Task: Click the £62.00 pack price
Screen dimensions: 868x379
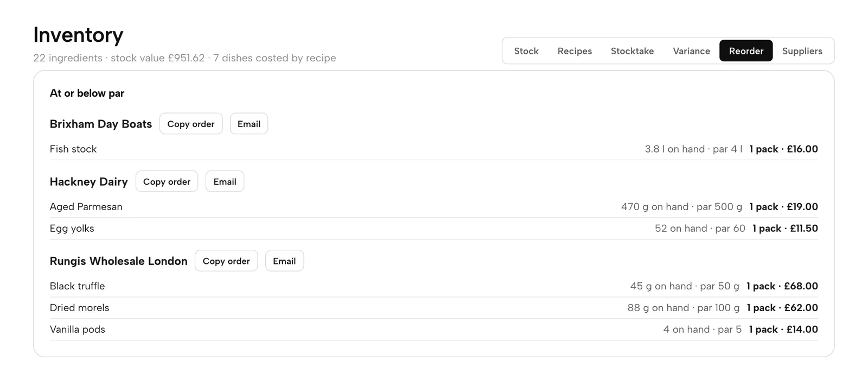Action: pyautogui.click(x=801, y=308)
